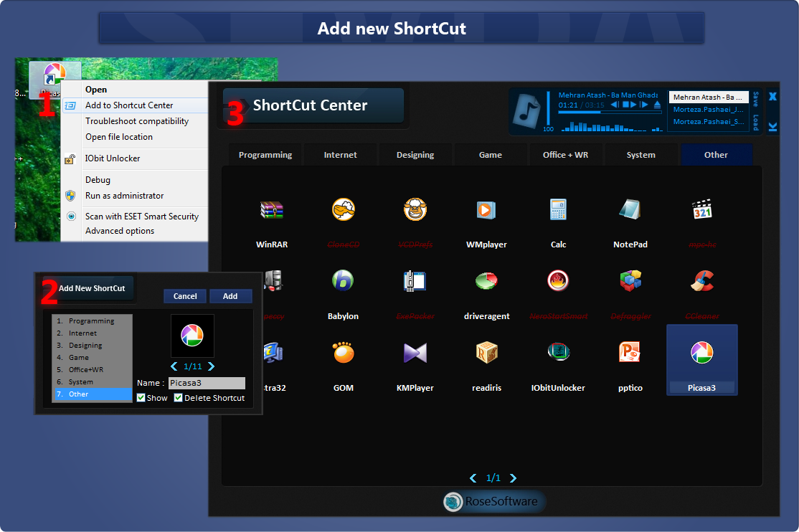Open the Calc shortcut icon
The image size is (799, 532).
click(558, 209)
